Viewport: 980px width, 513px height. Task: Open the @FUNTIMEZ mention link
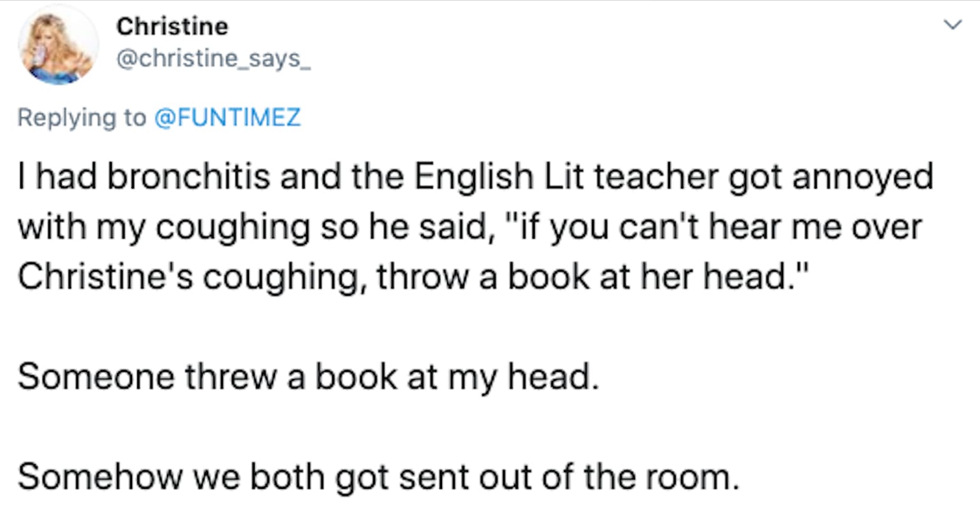[228, 117]
